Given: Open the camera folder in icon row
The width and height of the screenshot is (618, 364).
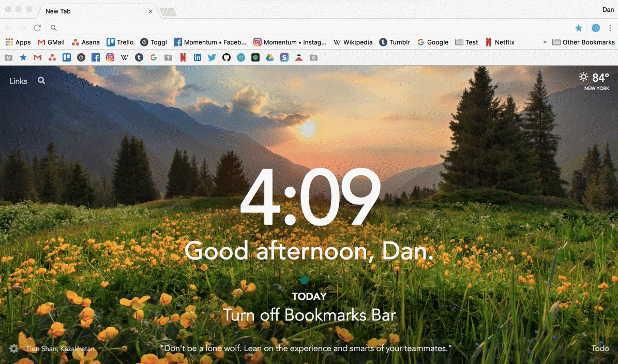Looking at the screenshot, I should click(313, 57).
